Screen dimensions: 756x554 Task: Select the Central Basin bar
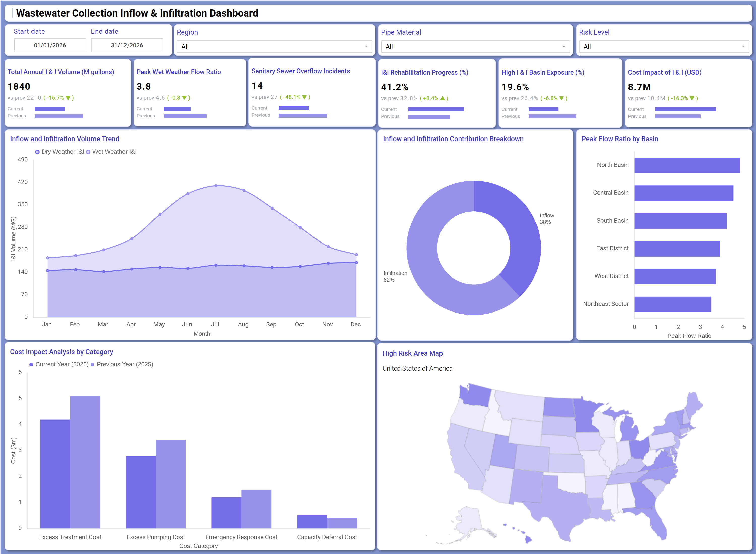(683, 193)
